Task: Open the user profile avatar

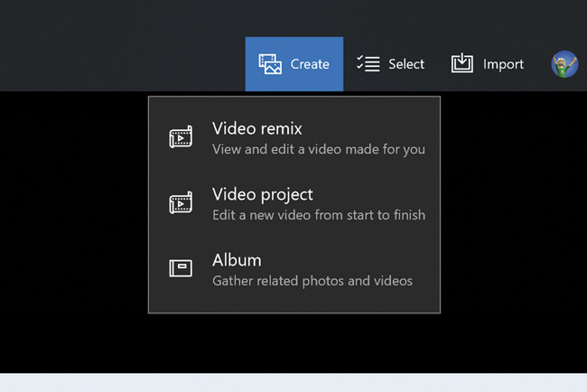Action: click(x=564, y=64)
